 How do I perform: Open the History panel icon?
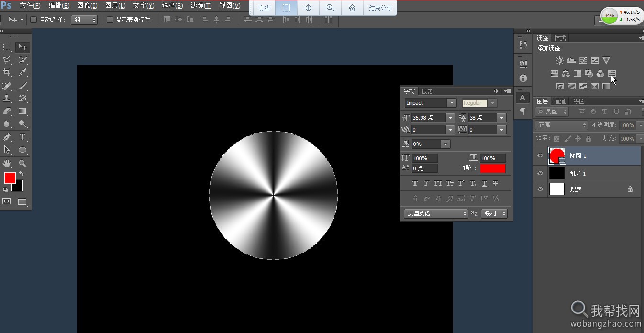[x=523, y=45]
